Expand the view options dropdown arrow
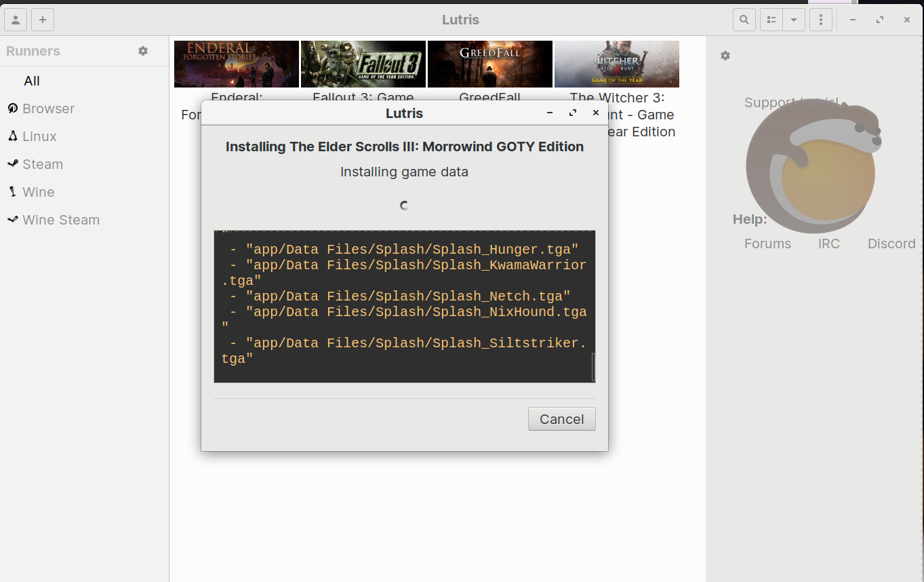This screenshot has height=582, width=924. [794, 20]
